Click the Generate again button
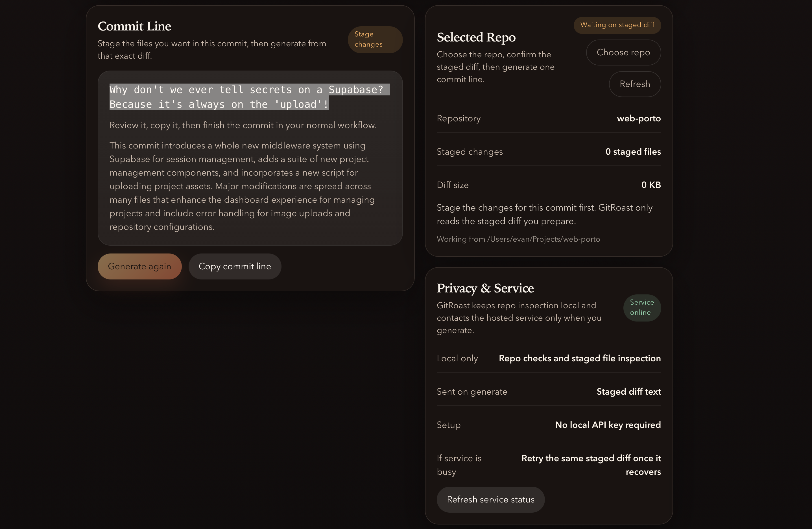This screenshot has height=529, width=812. [139, 266]
